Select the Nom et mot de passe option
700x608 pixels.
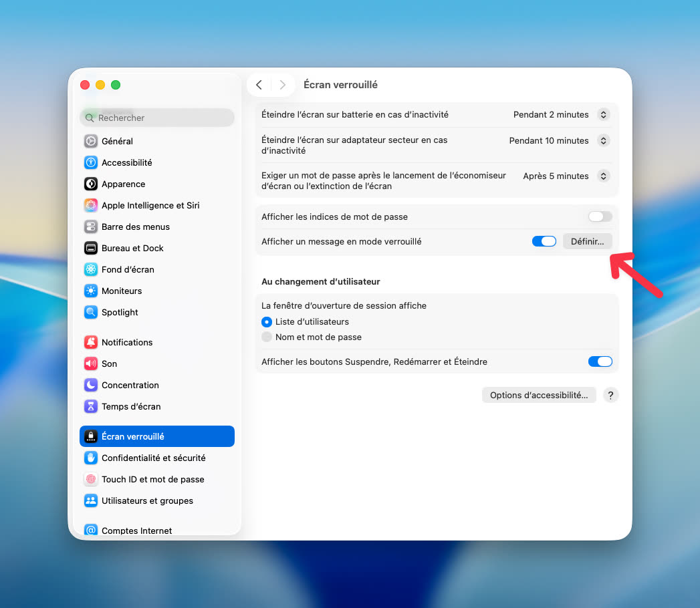coord(267,337)
